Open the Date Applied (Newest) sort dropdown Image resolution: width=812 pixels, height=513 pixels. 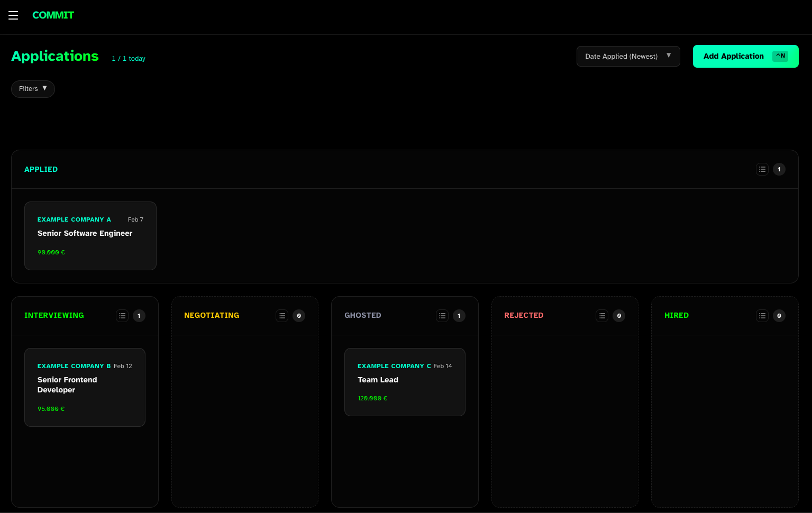[x=628, y=56]
